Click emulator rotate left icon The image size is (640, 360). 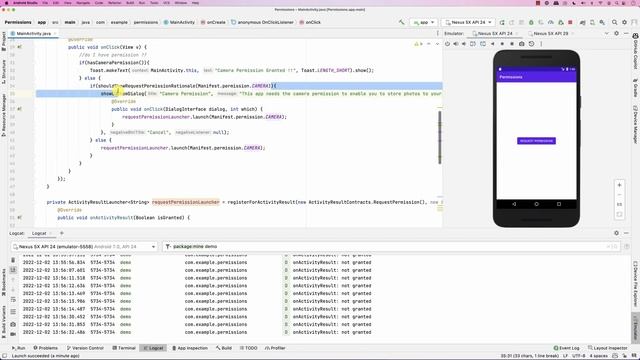473,44
